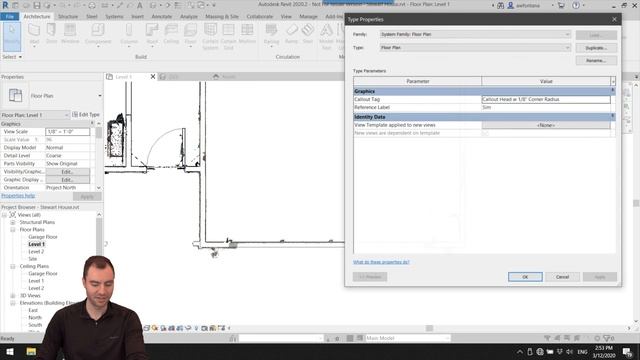Select the Model Text tool
Viewport: 640px width, 360px height.
coord(326,36)
